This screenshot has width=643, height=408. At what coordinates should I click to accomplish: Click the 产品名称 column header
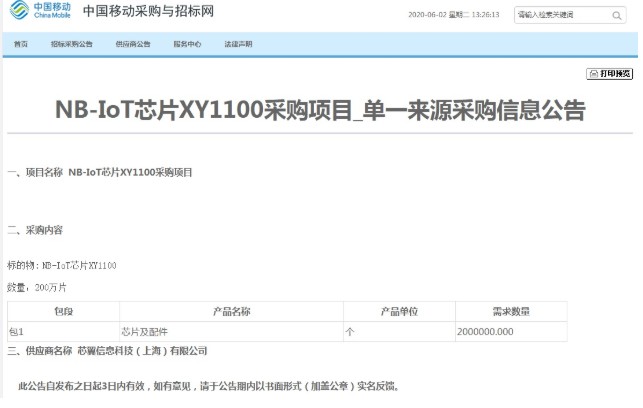pyautogui.click(x=231, y=312)
